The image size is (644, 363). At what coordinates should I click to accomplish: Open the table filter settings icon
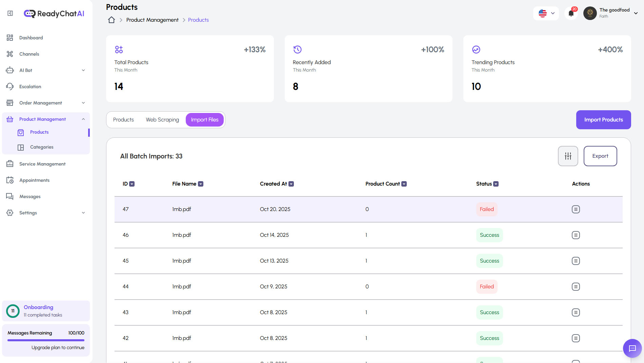pyautogui.click(x=568, y=156)
